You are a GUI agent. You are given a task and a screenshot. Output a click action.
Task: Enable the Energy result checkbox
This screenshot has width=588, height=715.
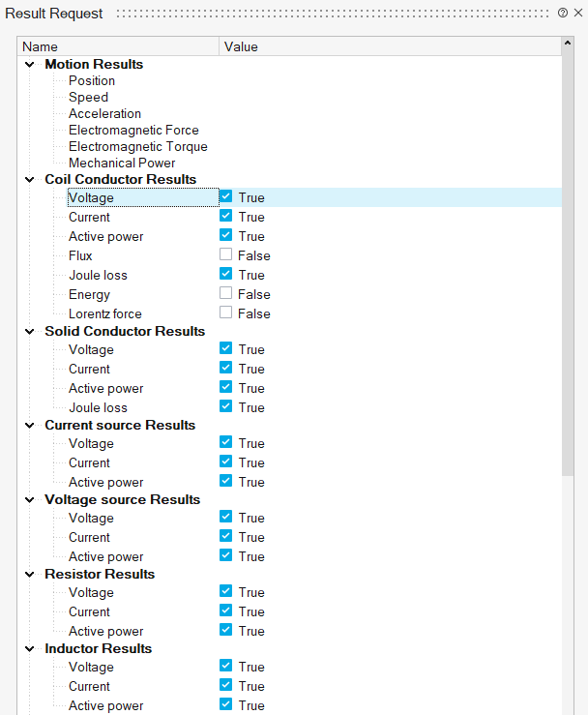tap(226, 294)
